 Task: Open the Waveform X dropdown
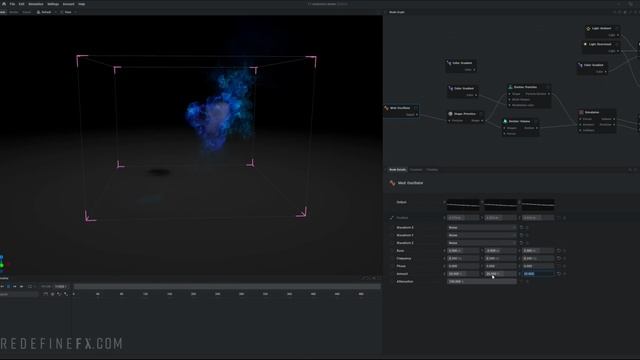point(482,227)
